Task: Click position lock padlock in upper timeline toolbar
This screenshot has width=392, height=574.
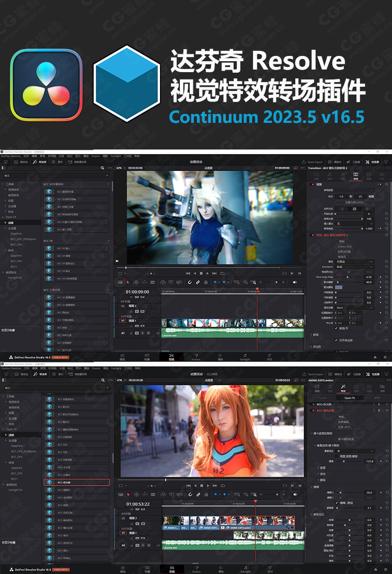Action: click(206, 282)
